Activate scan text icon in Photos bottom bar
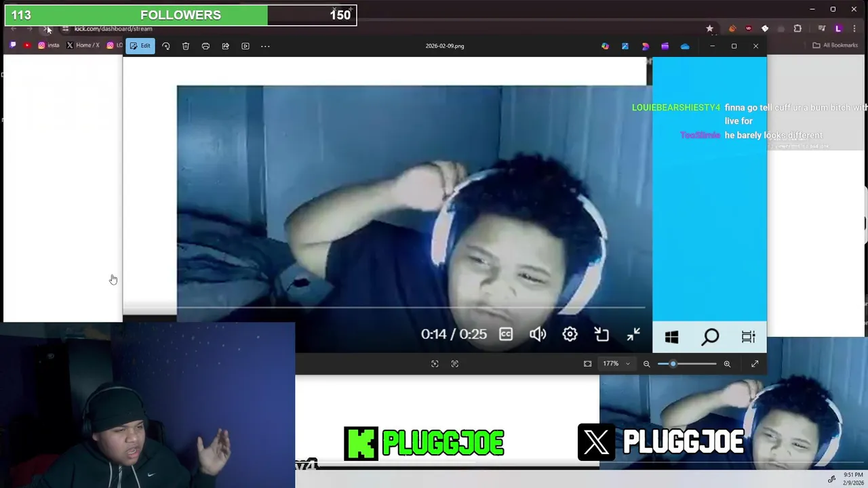This screenshot has width=868, height=488. click(455, 364)
